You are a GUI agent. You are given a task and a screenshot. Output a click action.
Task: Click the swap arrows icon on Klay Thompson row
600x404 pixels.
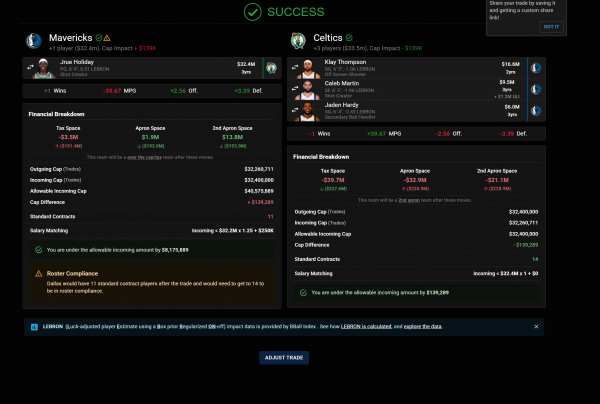(295, 67)
